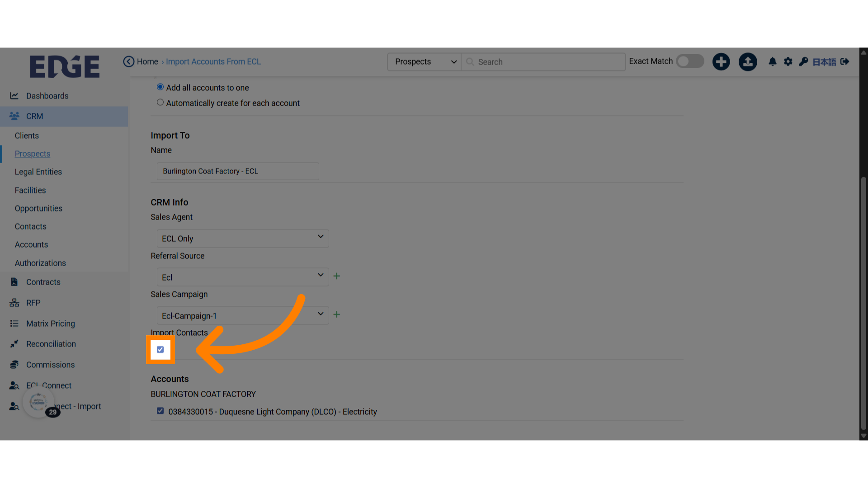
Task: Click the ECL Connect user search icon
Action: pyautogui.click(x=14, y=385)
